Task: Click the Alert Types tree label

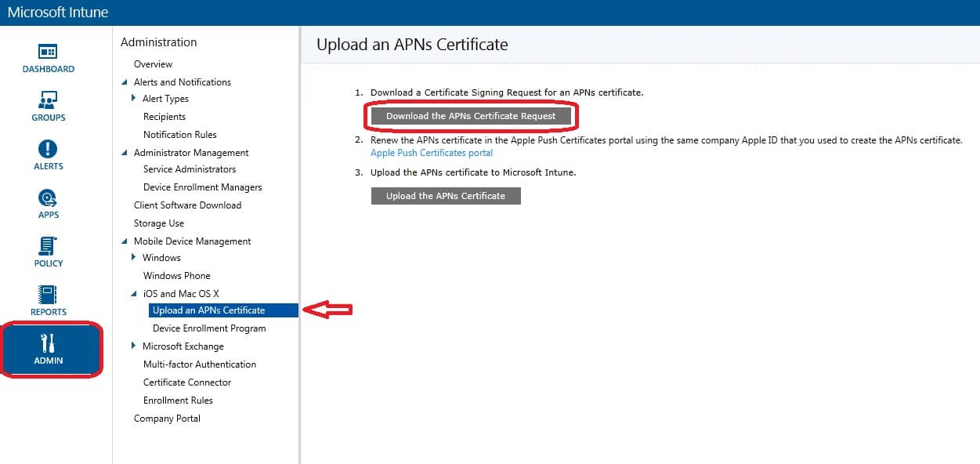Action: point(165,99)
